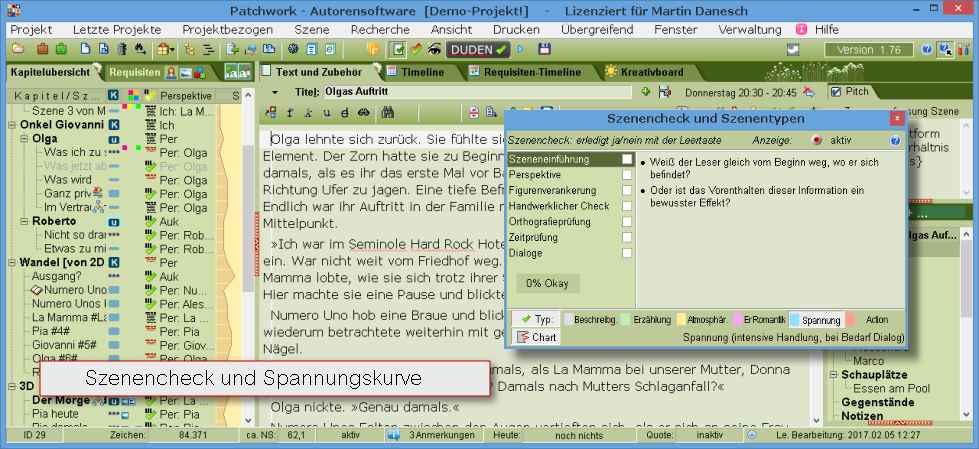This screenshot has width=979, height=449.
Task: Click the blue save floppy disk icon
Action: (x=543, y=49)
